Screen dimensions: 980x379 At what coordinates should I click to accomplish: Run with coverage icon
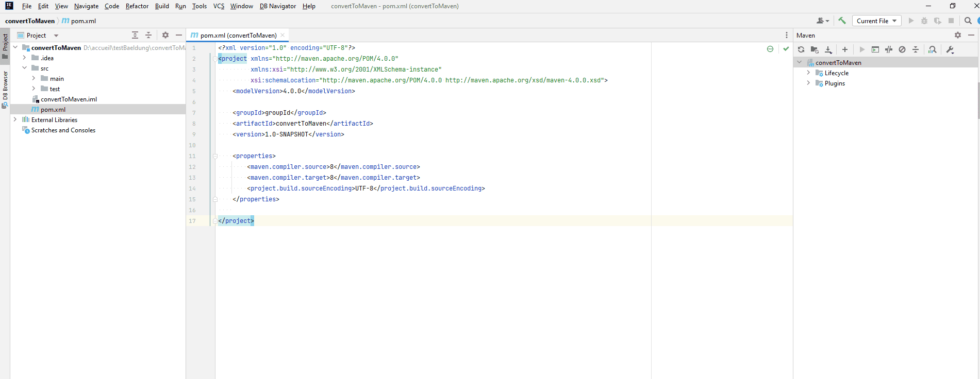938,21
